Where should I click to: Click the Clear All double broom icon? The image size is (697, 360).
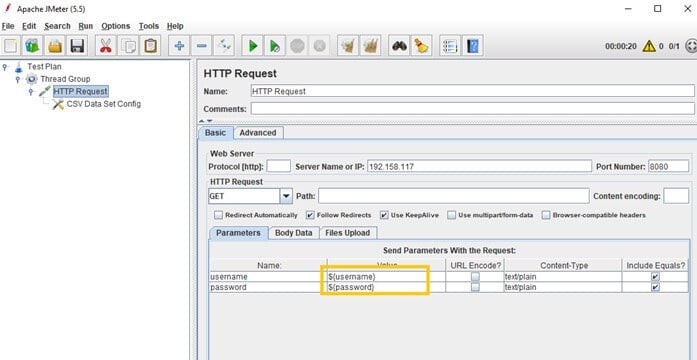point(370,46)
